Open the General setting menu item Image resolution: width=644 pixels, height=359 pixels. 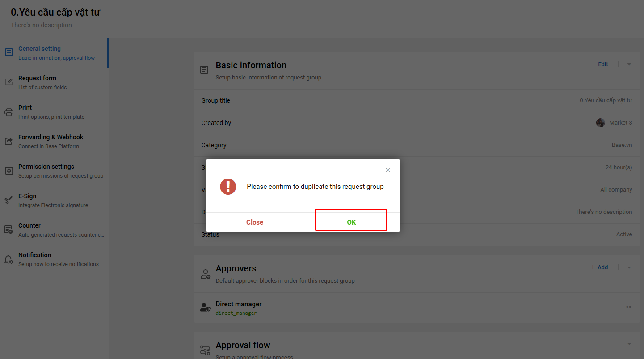pos(54,53)
